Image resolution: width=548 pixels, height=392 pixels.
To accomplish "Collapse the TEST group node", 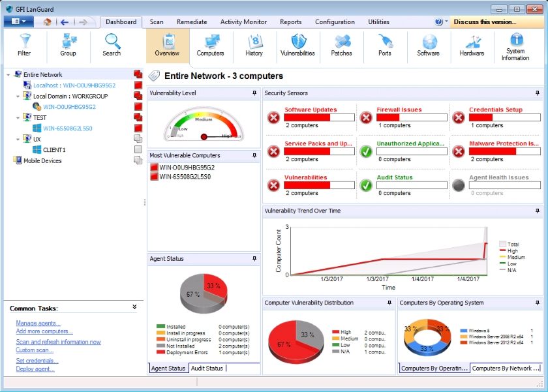I will (18, 118).
